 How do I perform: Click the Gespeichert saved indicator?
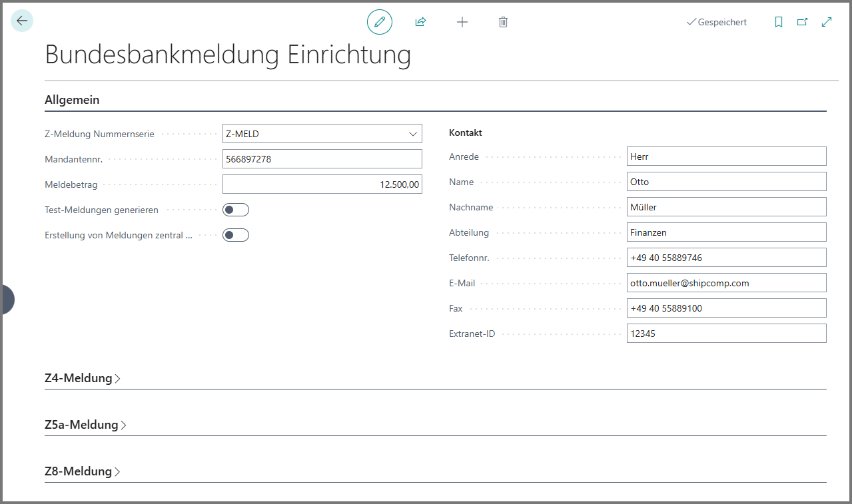pyautogui.click(x=717, y=22)
